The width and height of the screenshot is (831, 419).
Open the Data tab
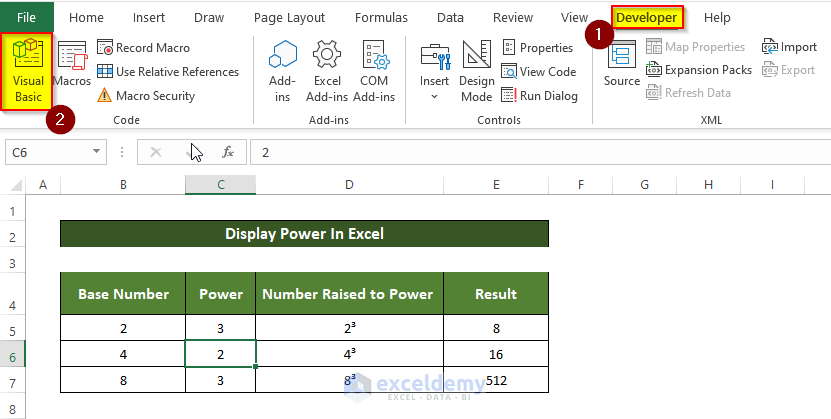tap(450, 17)
